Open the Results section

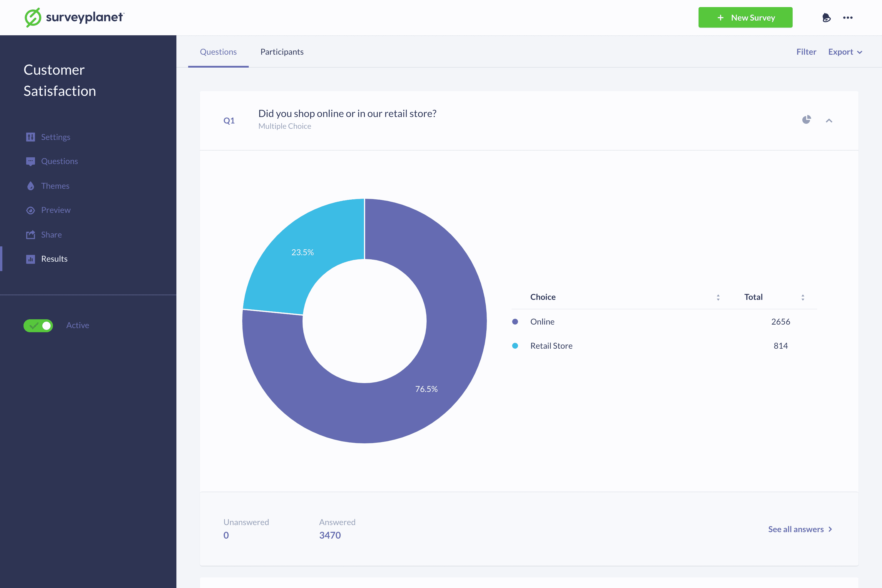[x=54, y=259]
